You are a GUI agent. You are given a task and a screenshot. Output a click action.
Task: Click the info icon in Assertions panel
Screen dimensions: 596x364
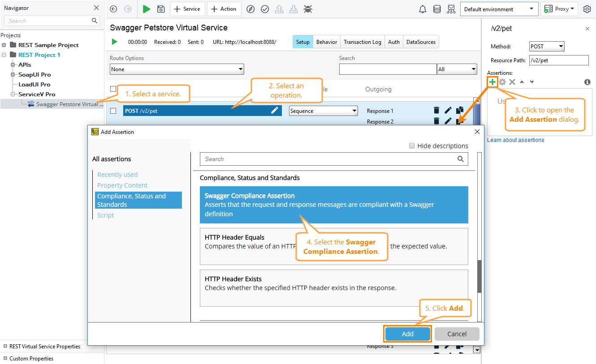point(587,82)
